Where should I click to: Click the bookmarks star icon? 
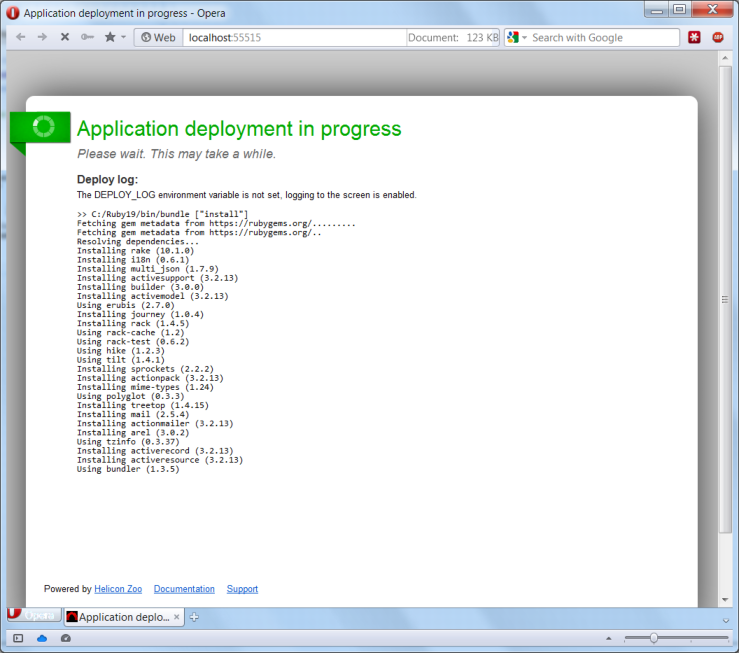[109, 37]
